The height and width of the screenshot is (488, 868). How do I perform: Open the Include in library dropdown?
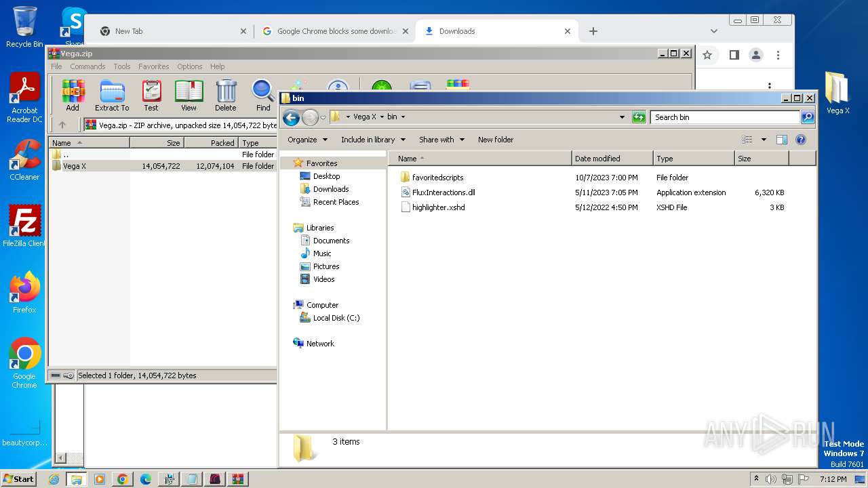[x=373, y=140]
